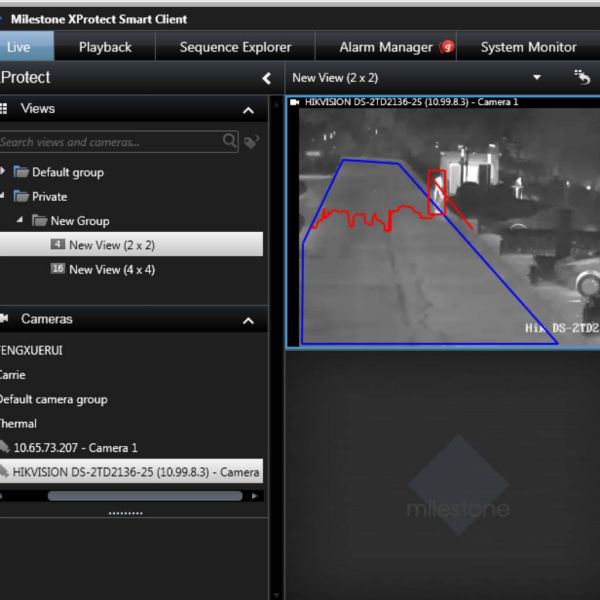The image size is (600, 600).
Task: Select New View (2 x 2) in tree
Action: tap(111, 245)
